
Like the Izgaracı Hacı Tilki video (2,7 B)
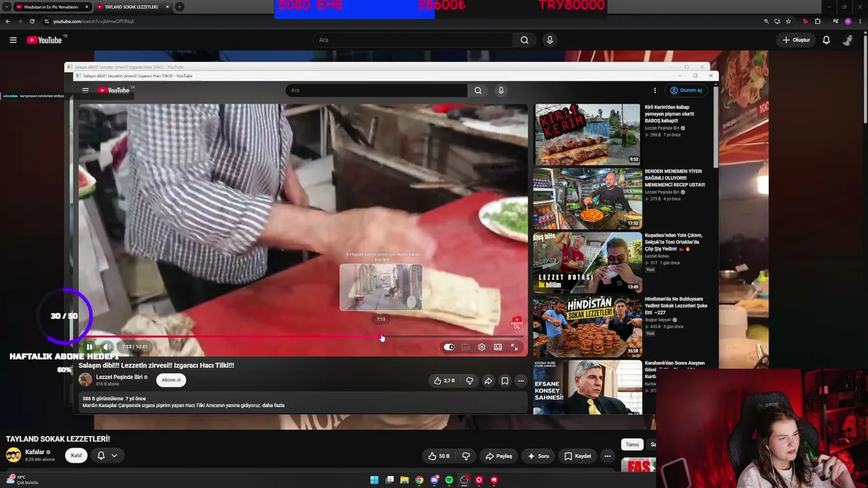[x=443, y=381]
